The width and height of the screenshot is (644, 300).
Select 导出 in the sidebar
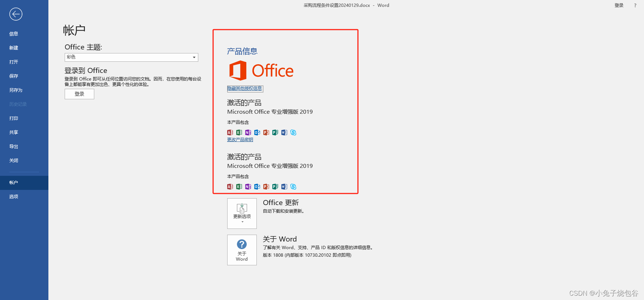(x=24, y=146)
